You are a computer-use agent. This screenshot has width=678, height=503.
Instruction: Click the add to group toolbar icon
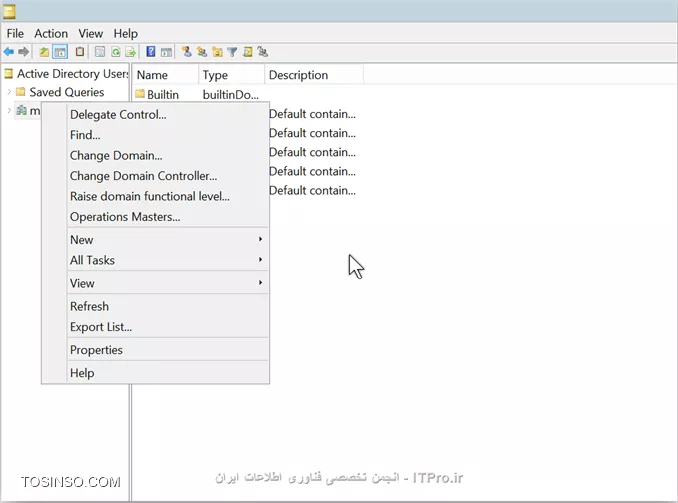coord(262,52)
